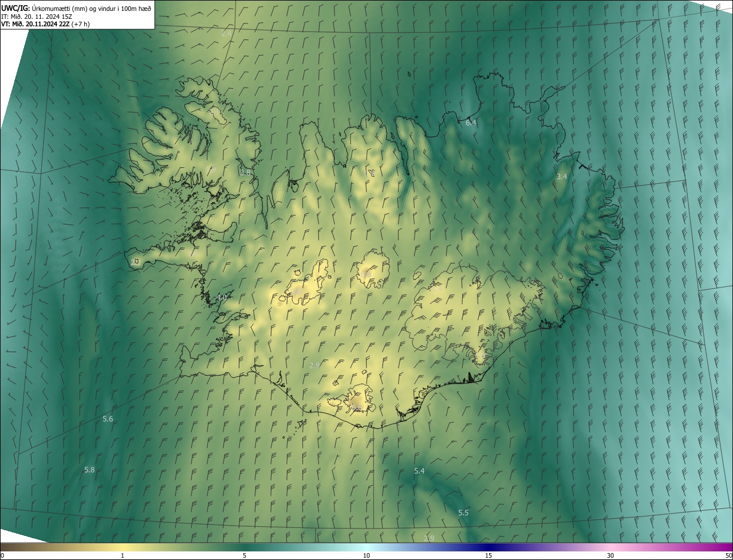
Task: Click the colorbar tick label 0
Action: (2, 555)
